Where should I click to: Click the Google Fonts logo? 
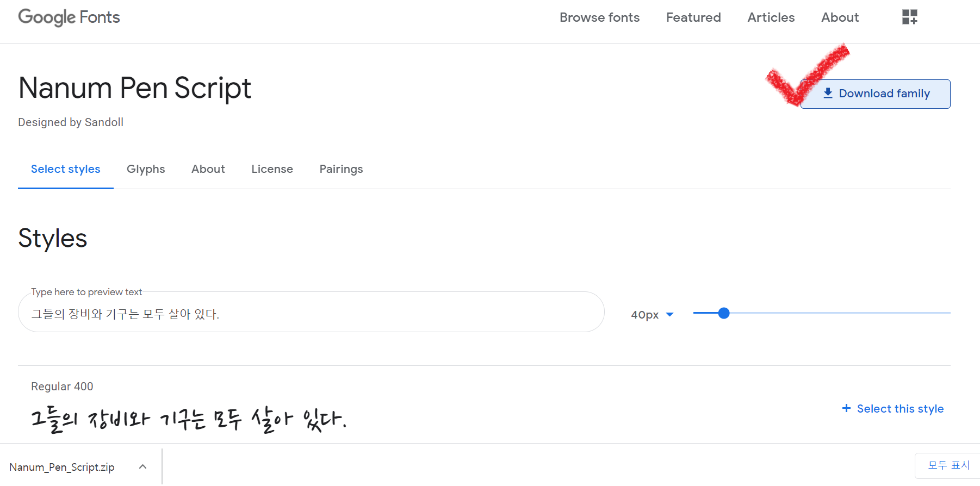[x=69, y=17]
